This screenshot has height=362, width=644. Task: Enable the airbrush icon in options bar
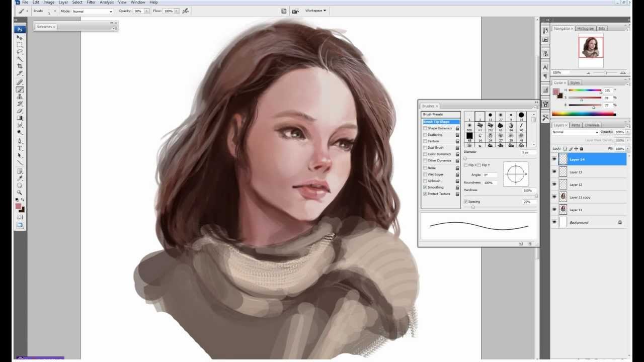[x=185, y=11]
